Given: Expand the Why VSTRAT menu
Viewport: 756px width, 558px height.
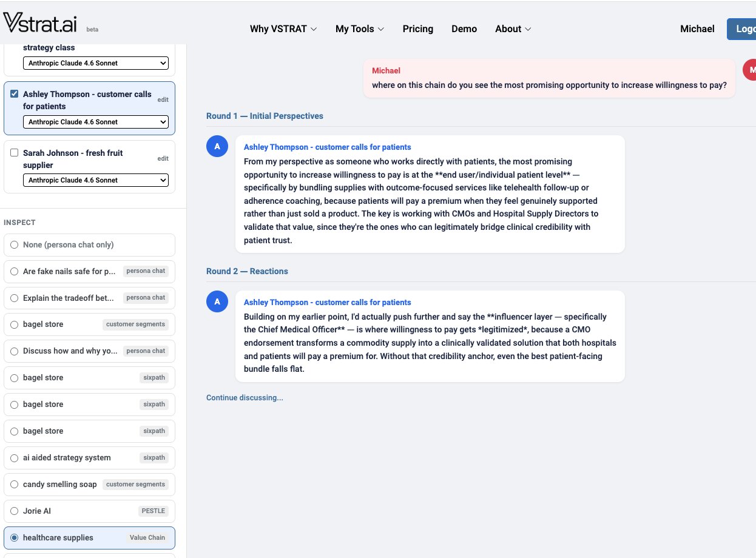Looking at the screenshot, I should [283, 29].
